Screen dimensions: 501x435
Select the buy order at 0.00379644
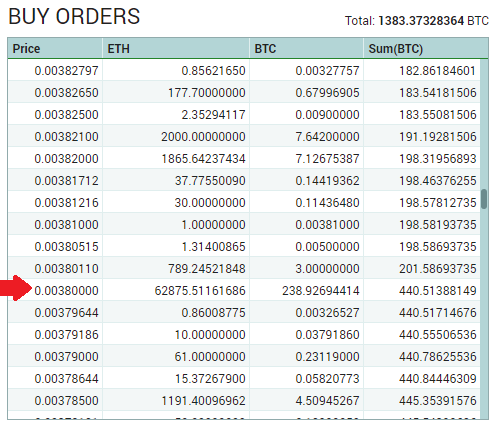pos(244,313)
